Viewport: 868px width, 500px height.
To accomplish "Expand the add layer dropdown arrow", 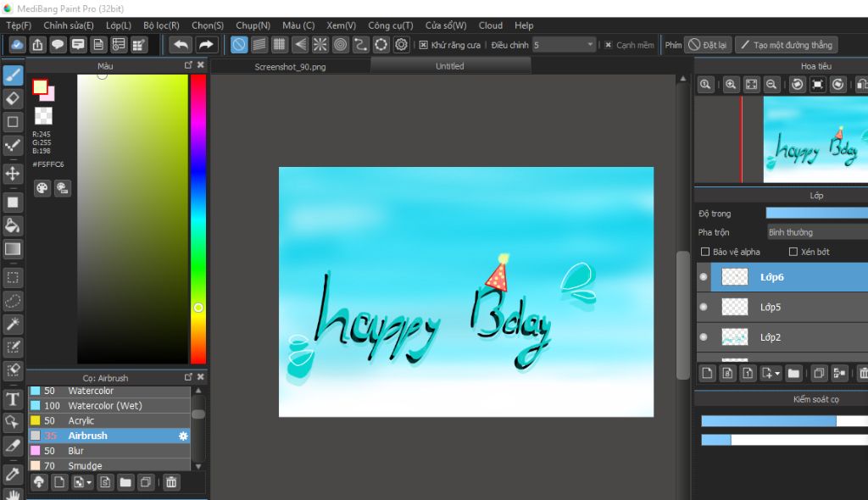I will [777, 373].
